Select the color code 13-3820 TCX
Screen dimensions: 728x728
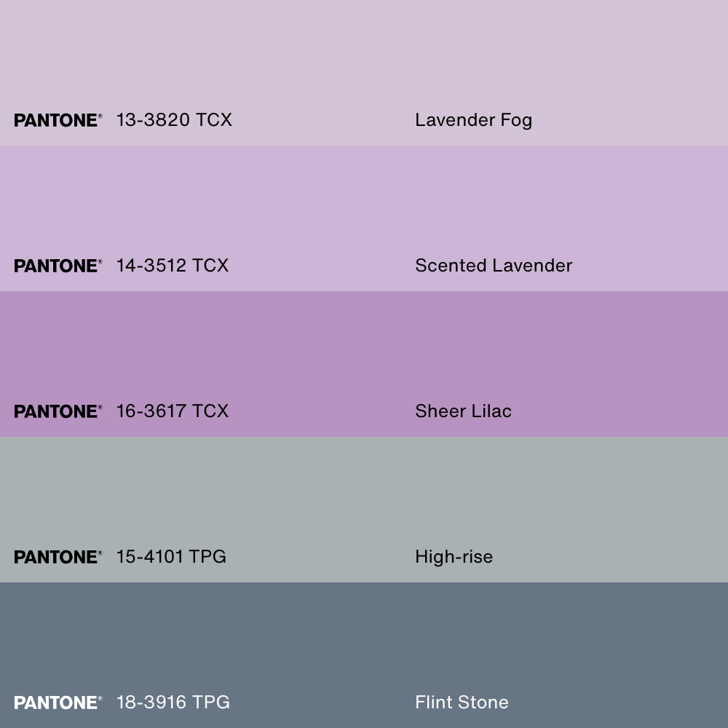174,120
